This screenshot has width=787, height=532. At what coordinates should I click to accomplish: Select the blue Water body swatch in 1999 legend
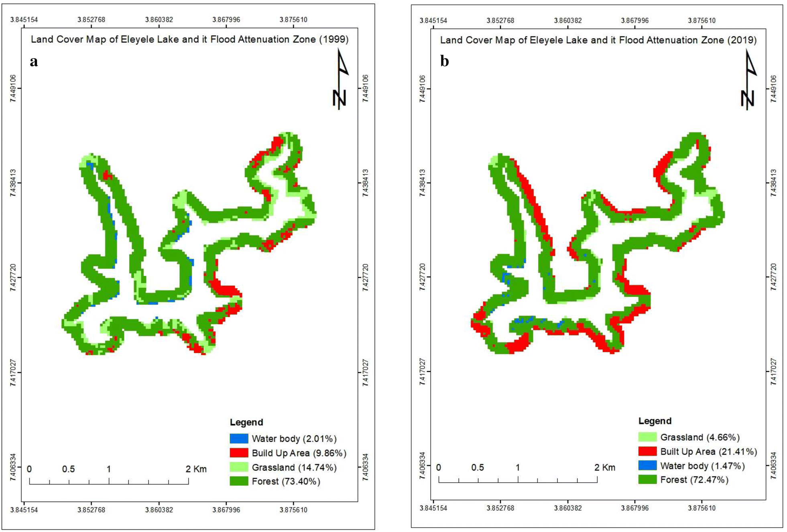click(x=239, y=438)
